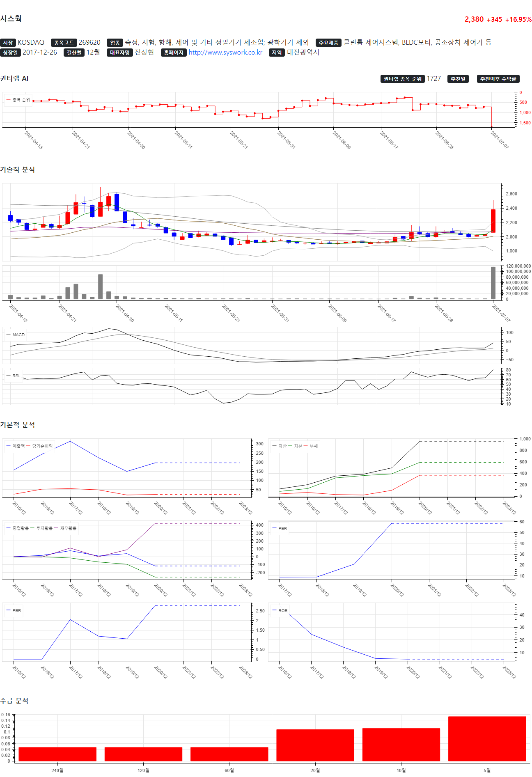Click the 퀀티랩 종목 순위 badge

point(403,79)
